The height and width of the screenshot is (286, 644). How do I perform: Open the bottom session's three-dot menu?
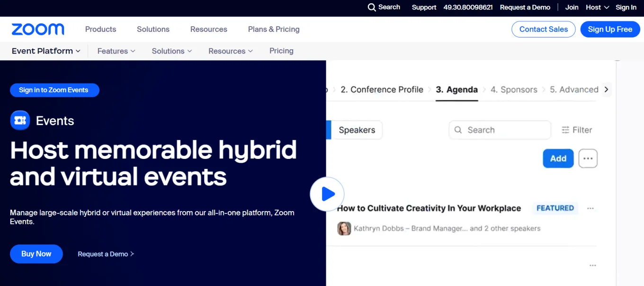click(592, 266)
